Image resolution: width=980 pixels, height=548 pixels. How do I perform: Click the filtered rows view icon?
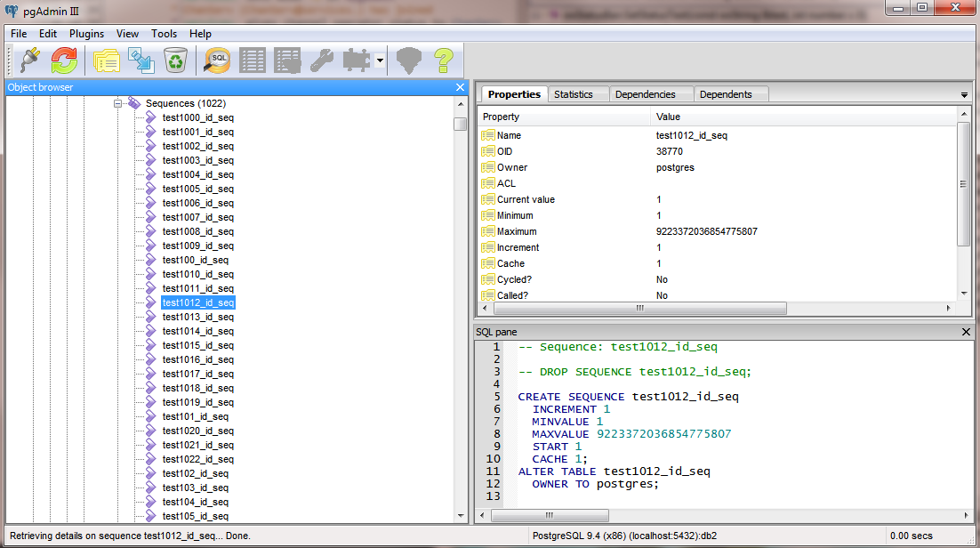click(x=287, y=60)
